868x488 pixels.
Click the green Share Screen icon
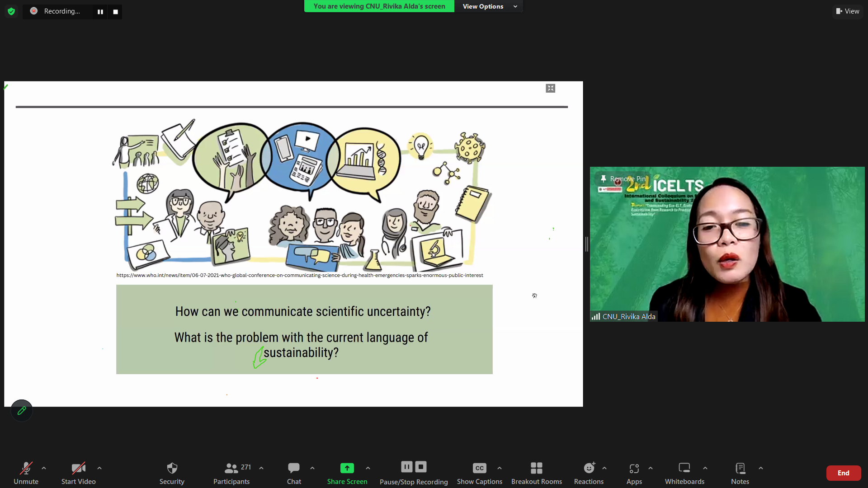click(x=347, y=468)
